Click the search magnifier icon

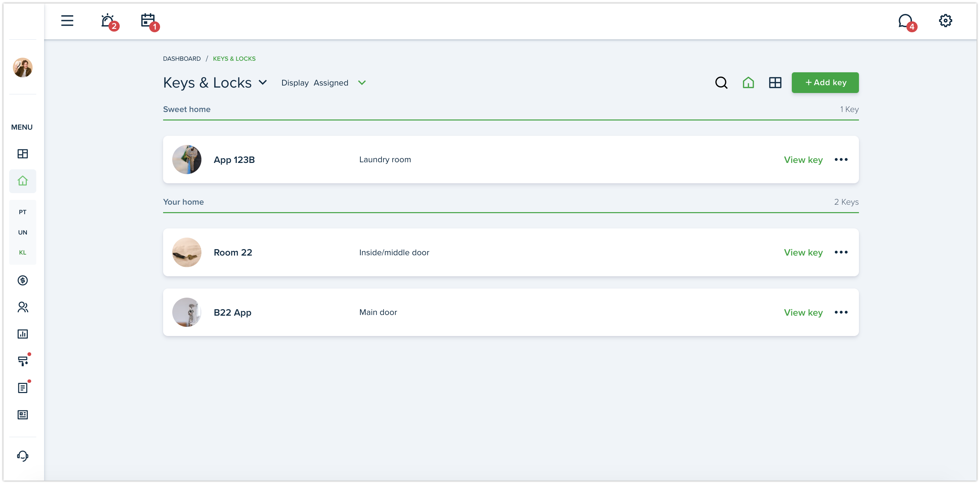721,82
